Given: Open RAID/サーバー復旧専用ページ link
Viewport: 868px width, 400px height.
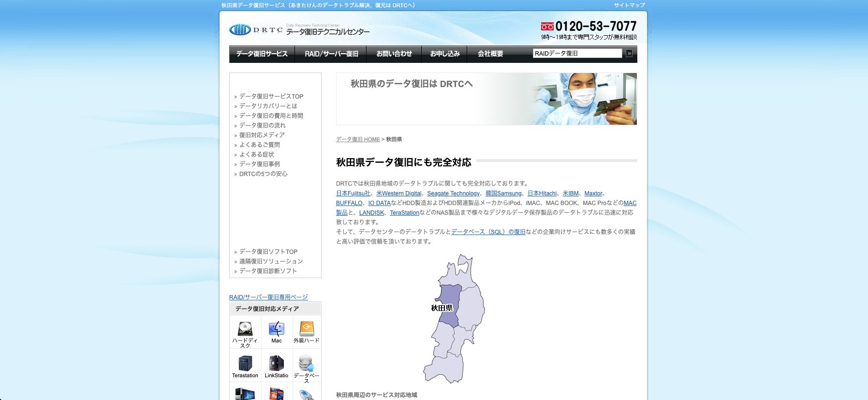Looking at the screenshot, I should (x=268, y=297).
